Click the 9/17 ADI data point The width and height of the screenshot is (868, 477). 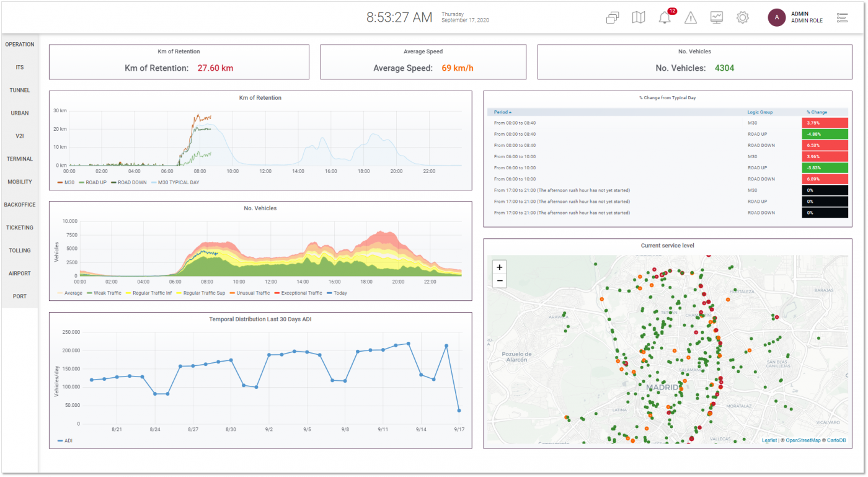459,410
